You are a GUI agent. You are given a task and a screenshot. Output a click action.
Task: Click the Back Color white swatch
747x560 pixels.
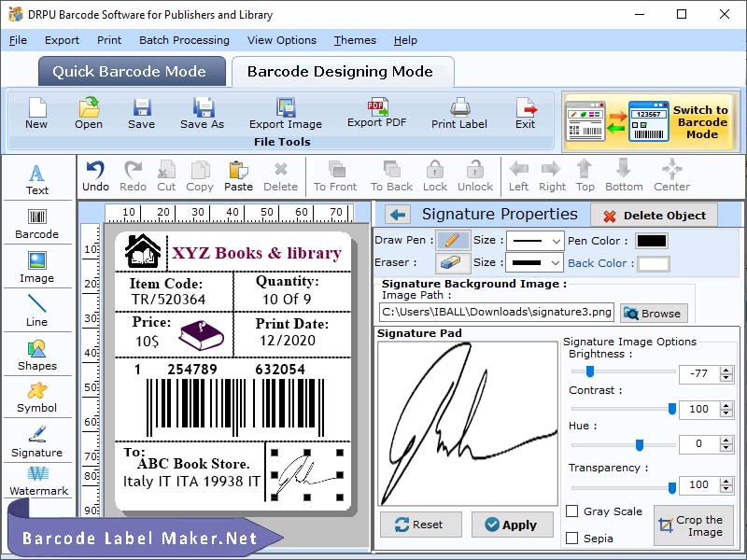653,263
